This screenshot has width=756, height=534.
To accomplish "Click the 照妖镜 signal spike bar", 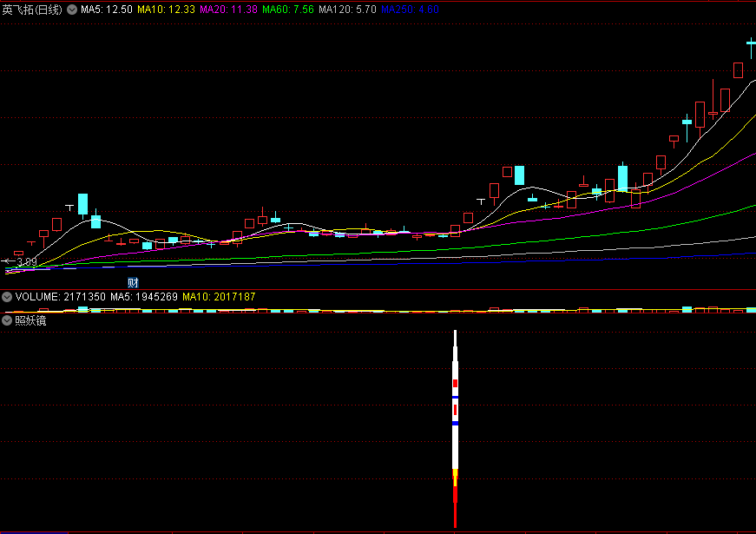I will point(455,429).
